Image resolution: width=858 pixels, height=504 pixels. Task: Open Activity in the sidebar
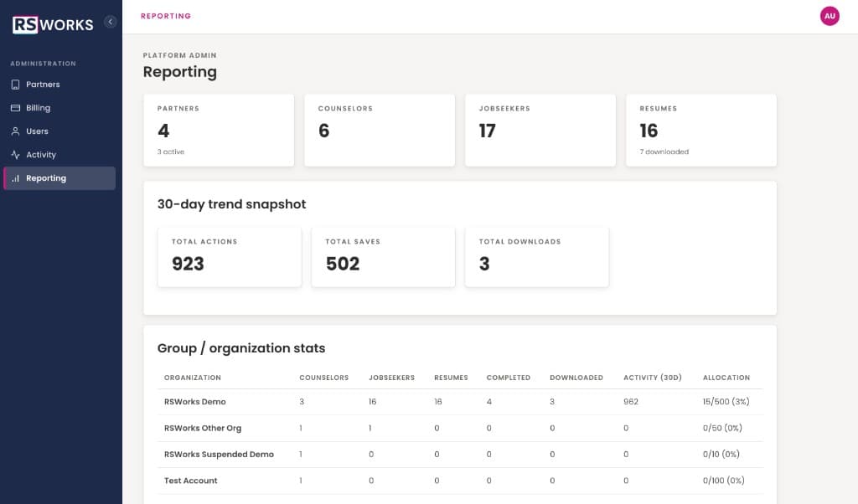(x=59, y=155)
